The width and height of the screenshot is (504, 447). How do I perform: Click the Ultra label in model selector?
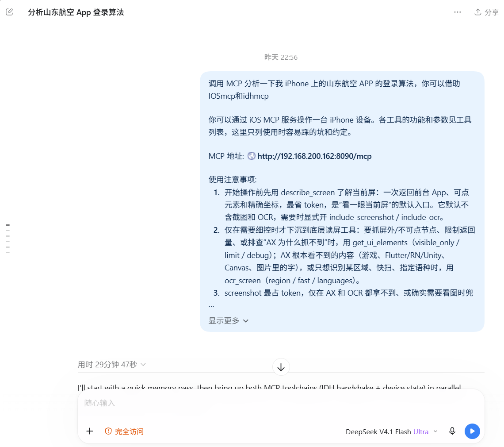pyautogui.click(x=421, y=432)
